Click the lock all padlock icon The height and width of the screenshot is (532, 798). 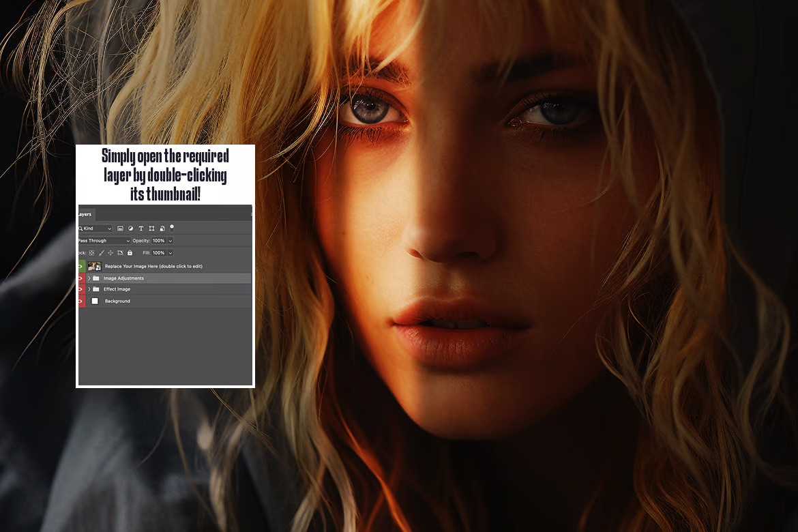(x=130, y=253)
